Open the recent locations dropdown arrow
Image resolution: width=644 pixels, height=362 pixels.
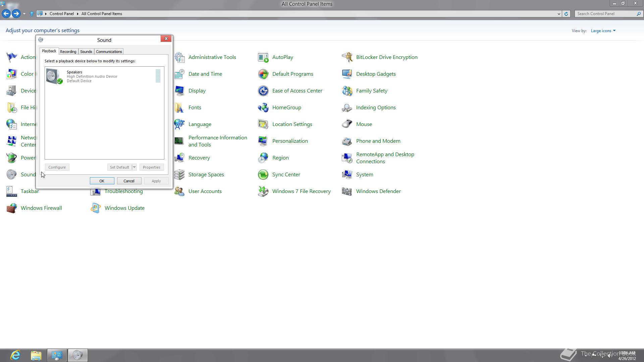pos(24,14)
